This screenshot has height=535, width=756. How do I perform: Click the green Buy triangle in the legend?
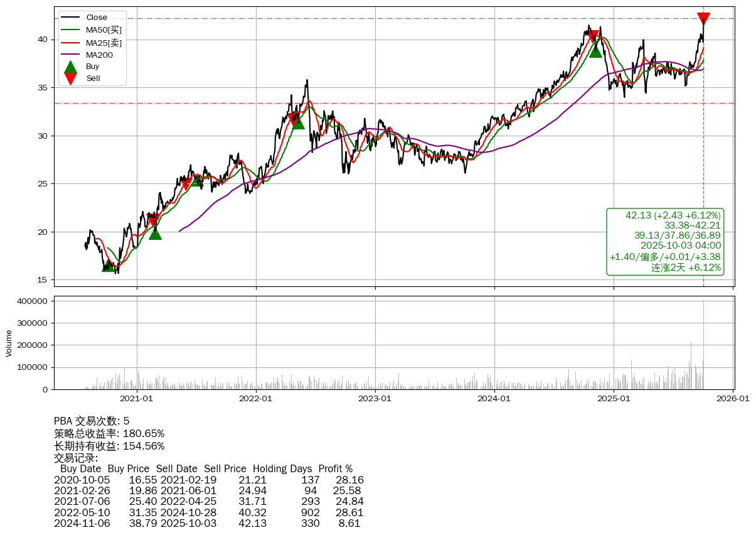(x=71, y=67)
